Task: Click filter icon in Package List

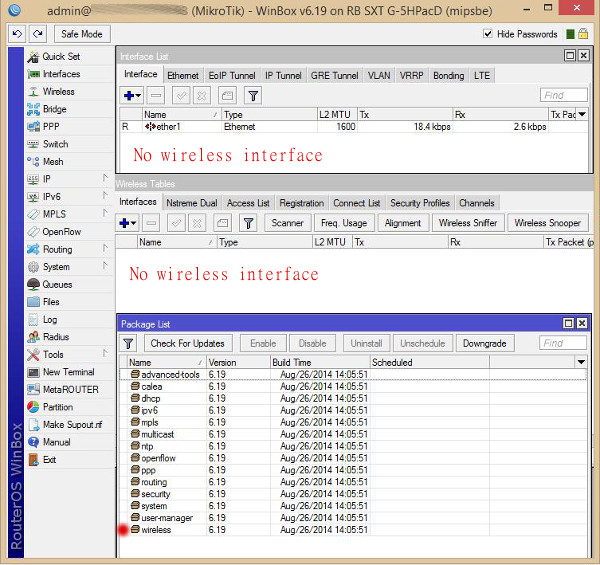Action: coord(128,344)
